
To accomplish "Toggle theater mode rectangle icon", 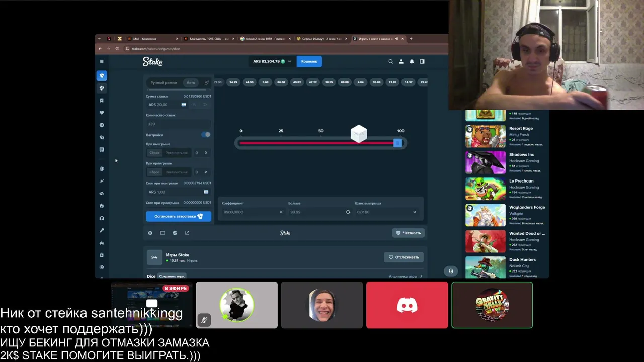I will tap(163, 233).
